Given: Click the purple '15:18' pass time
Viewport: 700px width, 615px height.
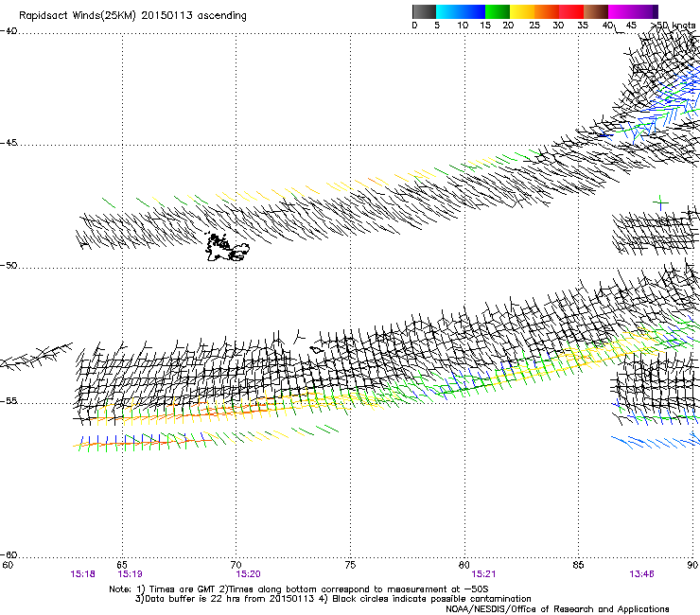Looking at the screenshot, I should (x=82, y=574).
